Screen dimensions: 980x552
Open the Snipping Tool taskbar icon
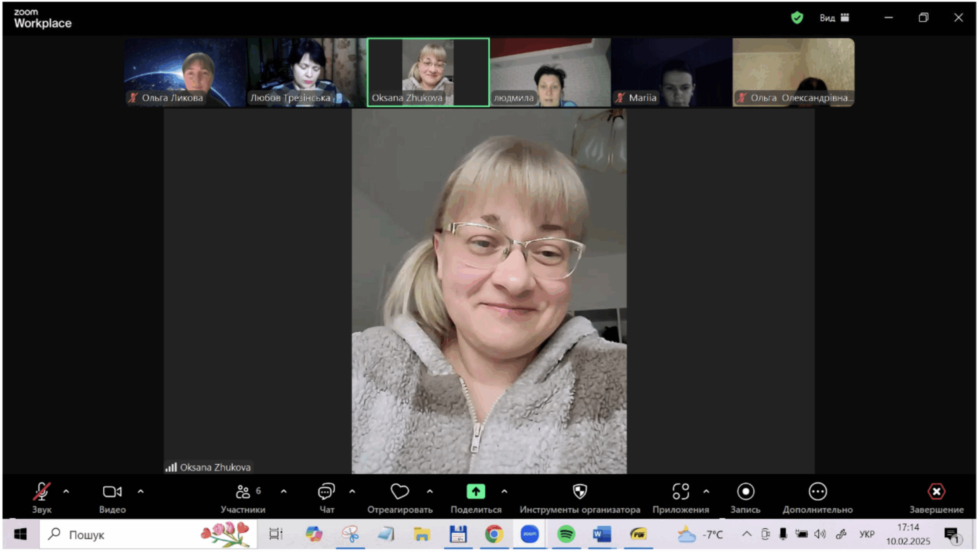[x=351, y=535]
